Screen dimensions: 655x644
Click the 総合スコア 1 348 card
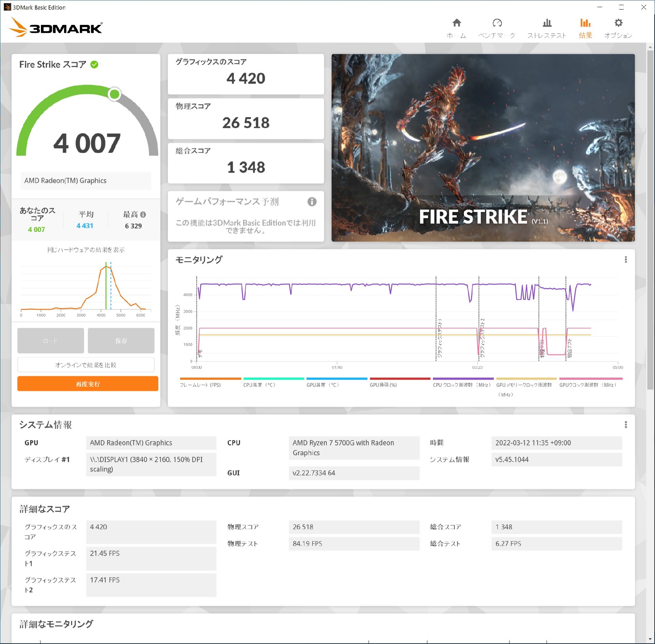(246, 163)
